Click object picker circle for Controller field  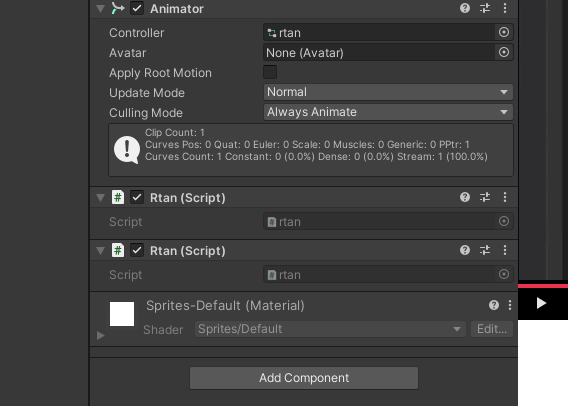(x=504, y=32)
